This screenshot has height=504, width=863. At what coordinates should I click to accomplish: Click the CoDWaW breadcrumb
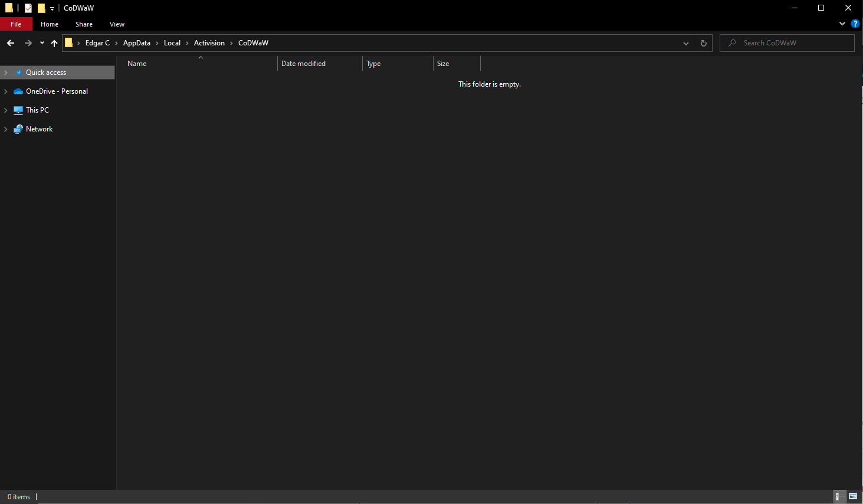pyautogui.click(x=253, y=43)
